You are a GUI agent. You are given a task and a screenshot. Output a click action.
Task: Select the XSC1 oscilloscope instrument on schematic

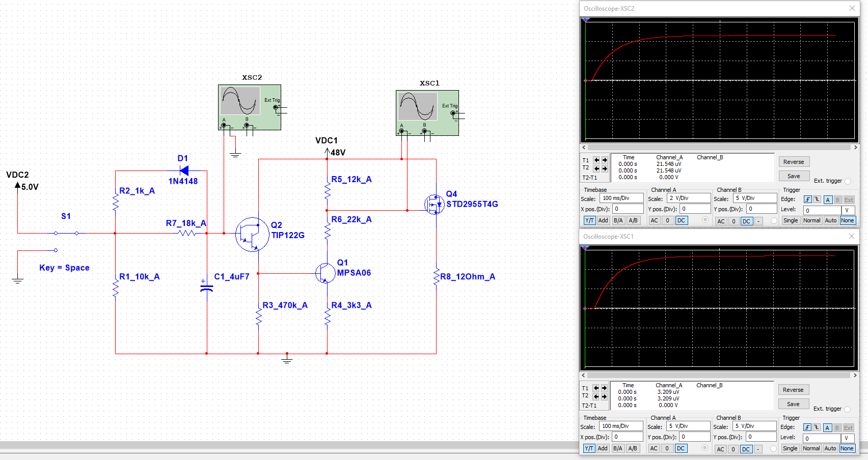[427, 112]
